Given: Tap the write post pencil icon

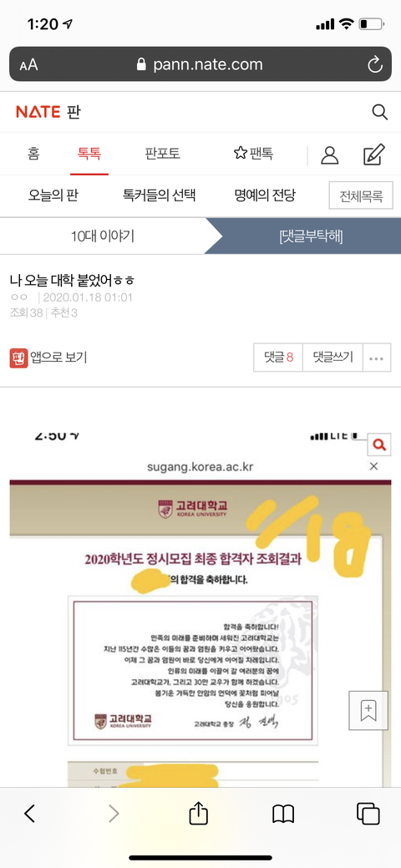Looking at the screenshot, I should [374, 155].
